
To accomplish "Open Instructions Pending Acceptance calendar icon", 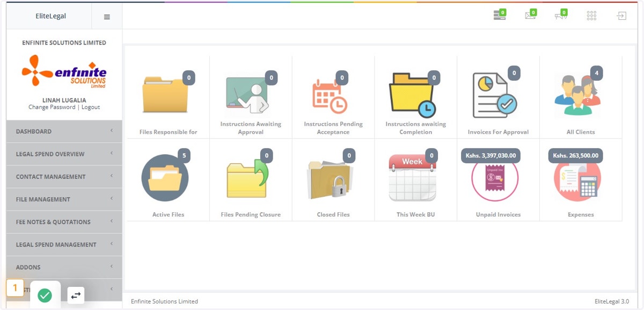I will coord(330,96).
